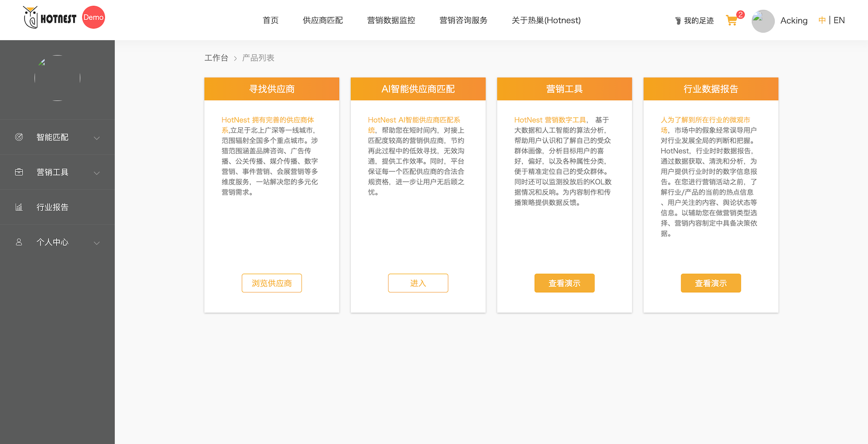The height and width of the screenshot is (444, 868).
Task: Go to 营销数据监控 in top navigation
Action: pos(391,20)
